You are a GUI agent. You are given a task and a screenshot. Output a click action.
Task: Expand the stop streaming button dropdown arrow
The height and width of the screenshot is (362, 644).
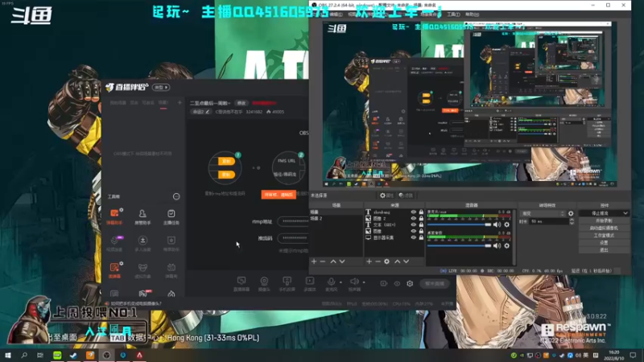click(625, 213)
